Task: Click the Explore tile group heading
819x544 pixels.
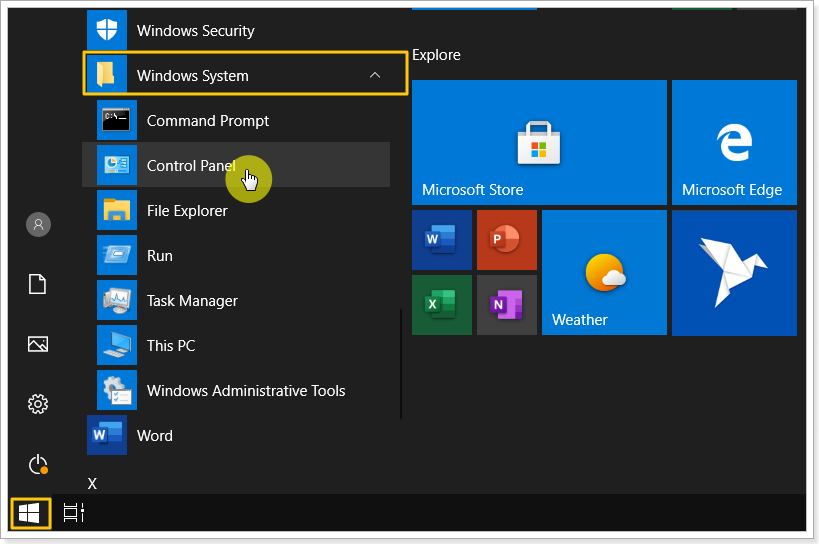Action: [x=436, y=55]
